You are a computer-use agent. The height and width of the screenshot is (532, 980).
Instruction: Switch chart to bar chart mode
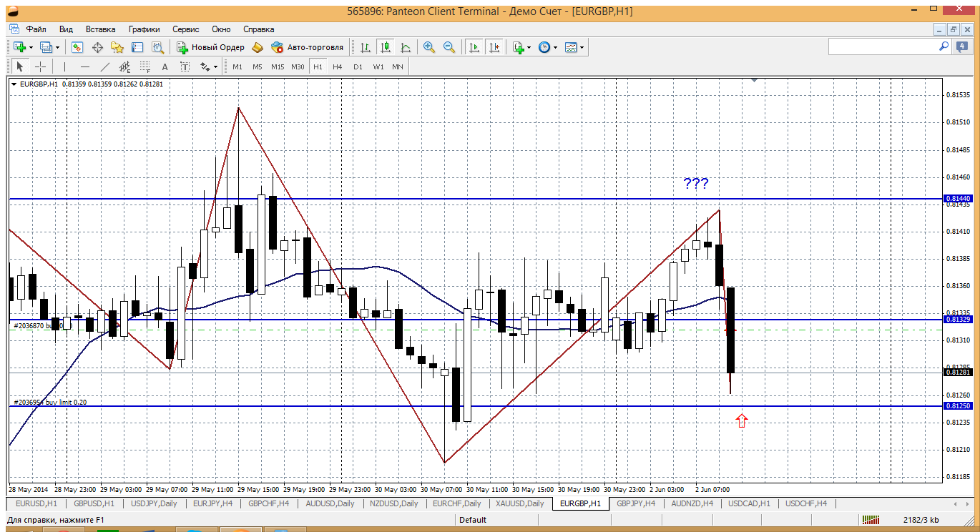366,47
